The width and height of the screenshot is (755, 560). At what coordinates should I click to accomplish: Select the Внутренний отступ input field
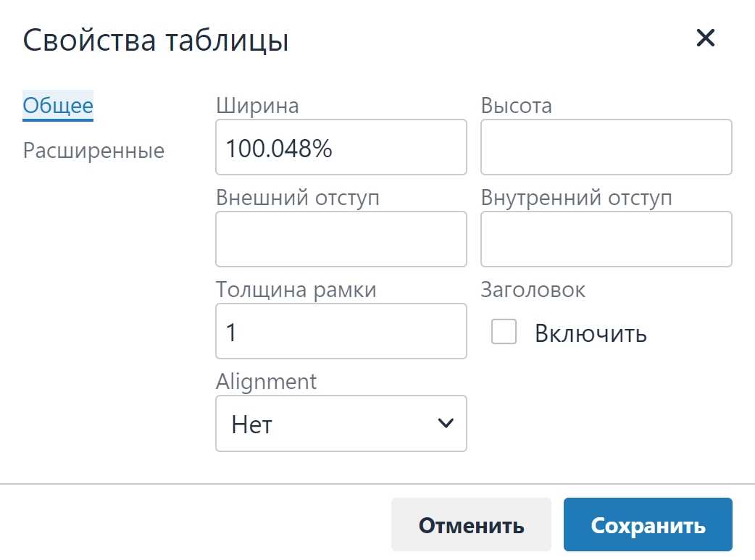click(x=606, y=239)
